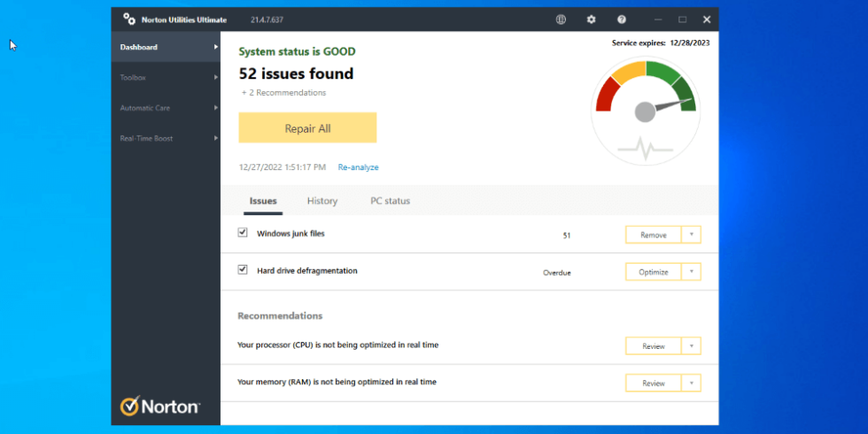Expand the dropdown arrow beside Optimize
The height and width of the screenshot is (434, 868).
[692, 272]
